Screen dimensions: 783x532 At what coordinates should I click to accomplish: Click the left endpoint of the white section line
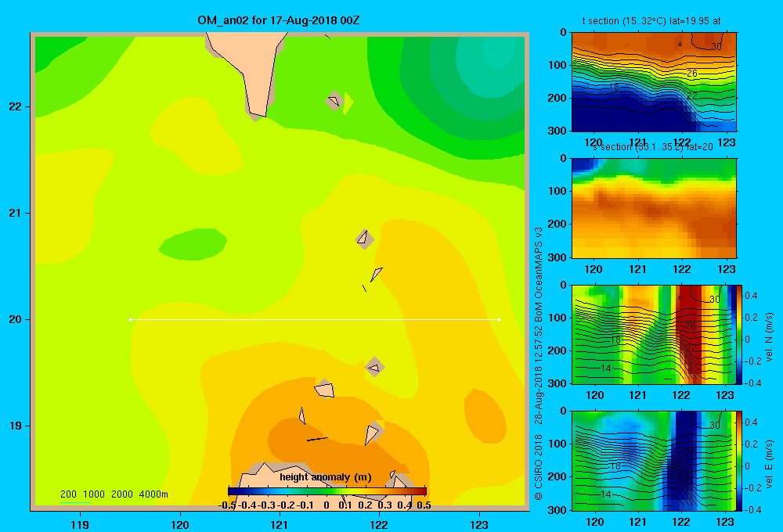coord(130,319)
